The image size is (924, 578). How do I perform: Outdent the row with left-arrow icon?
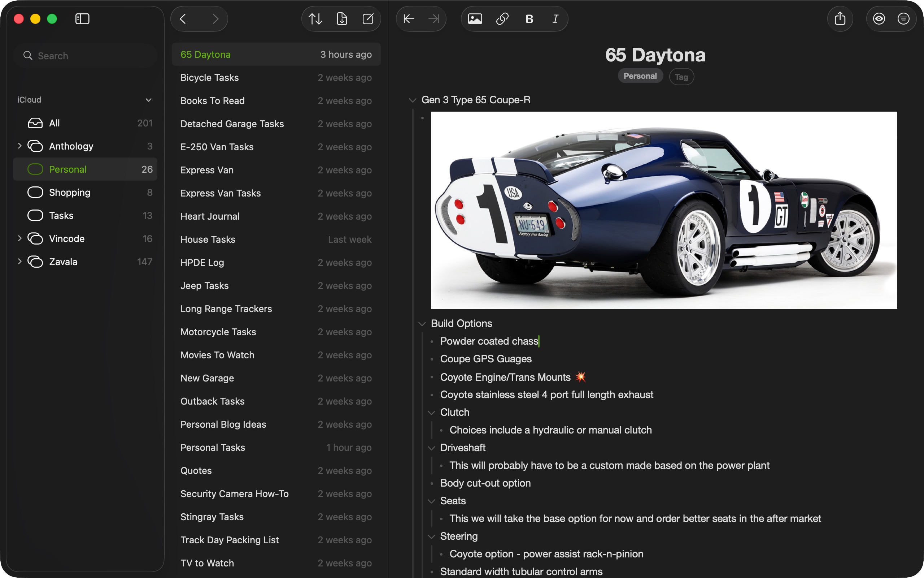click(x=409, y=19)
